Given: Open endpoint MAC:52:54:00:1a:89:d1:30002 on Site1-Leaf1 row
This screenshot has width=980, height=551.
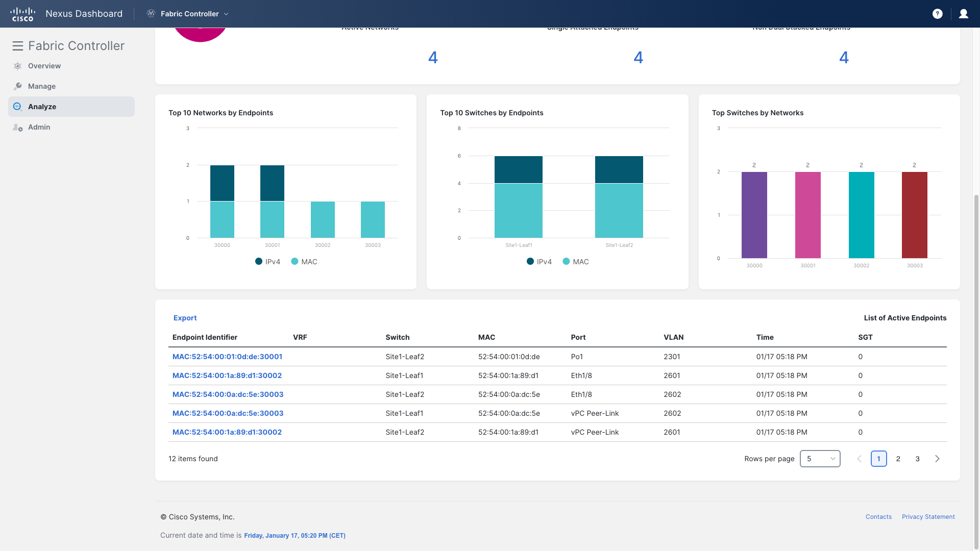Looking at the screenshot, I should click(227, 375).
